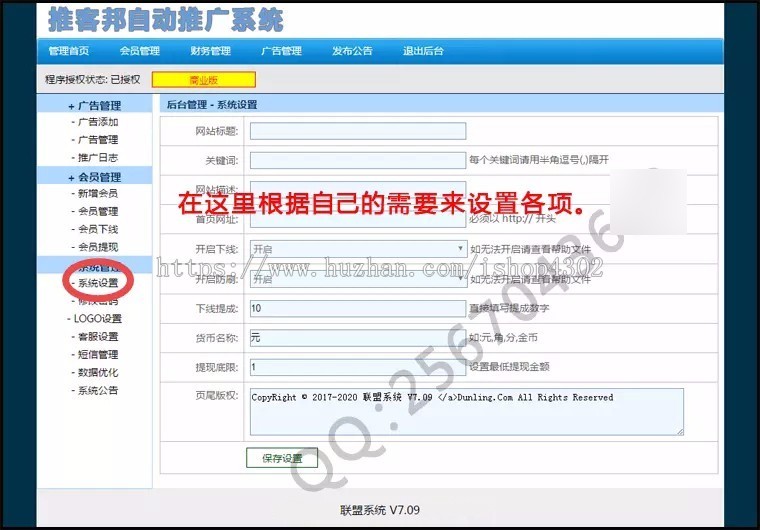760x530 pixels.
Task: Open 发布公告 in top navigation
Action: point(352,51)
